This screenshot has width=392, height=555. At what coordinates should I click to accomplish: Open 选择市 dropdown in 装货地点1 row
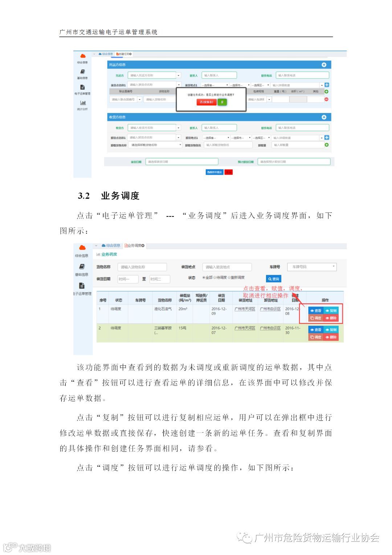tap(240, 85)
